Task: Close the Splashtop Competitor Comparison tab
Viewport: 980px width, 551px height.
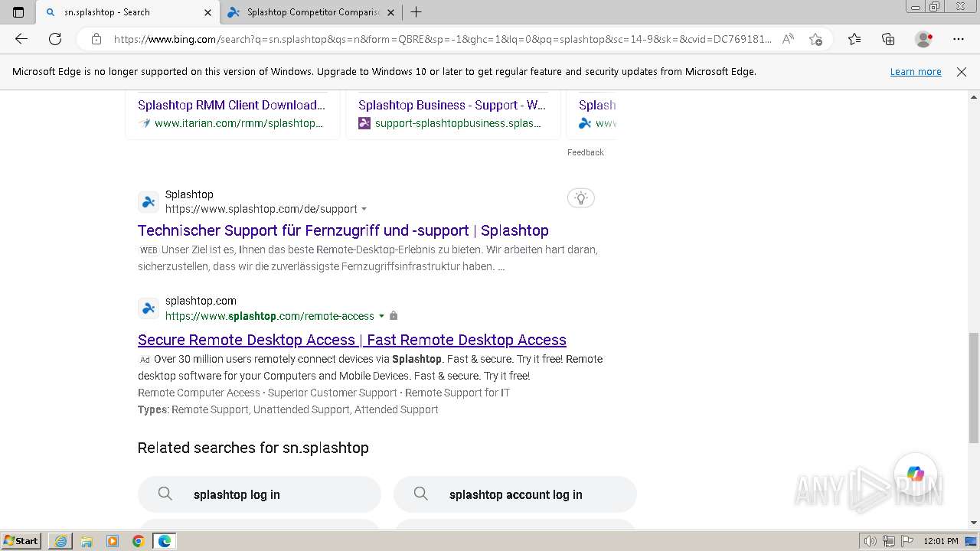Action: [x=390, y=12]
